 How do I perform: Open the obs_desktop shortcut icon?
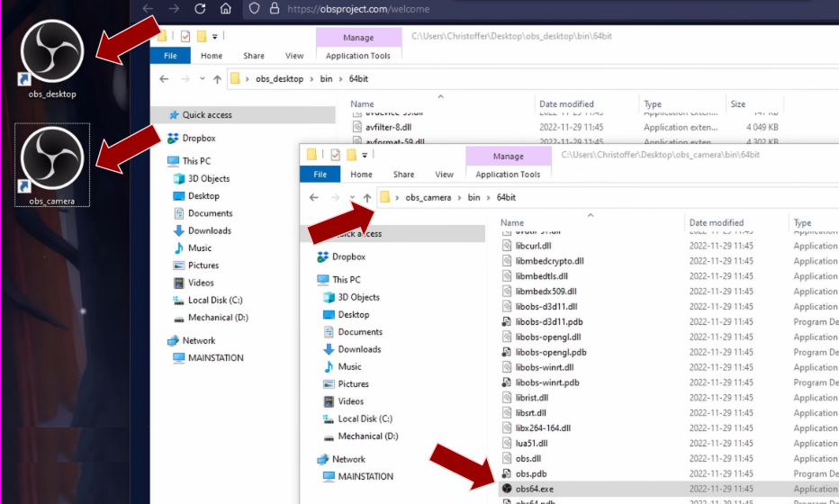tap(51, 52)
